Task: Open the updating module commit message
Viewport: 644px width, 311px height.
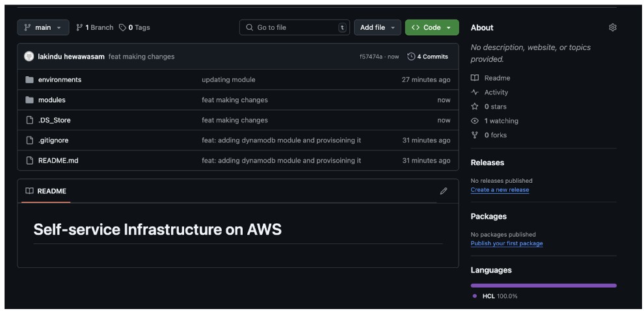Action: pos(228,79)
